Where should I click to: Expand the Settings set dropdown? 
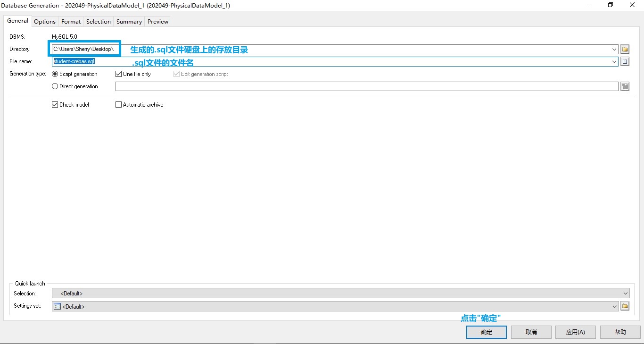coord(614,306)
